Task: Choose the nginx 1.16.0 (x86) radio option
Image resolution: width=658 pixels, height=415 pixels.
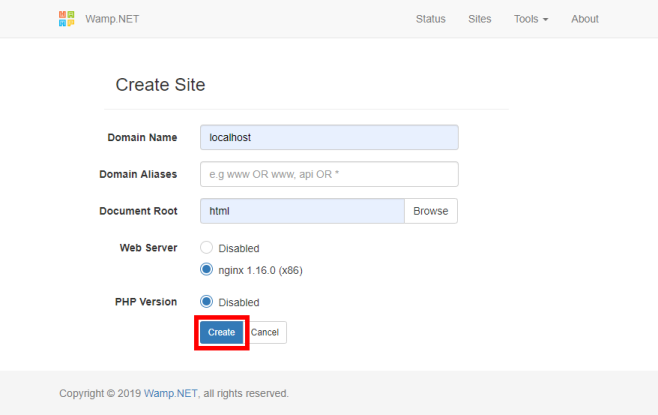Action: 207,269
